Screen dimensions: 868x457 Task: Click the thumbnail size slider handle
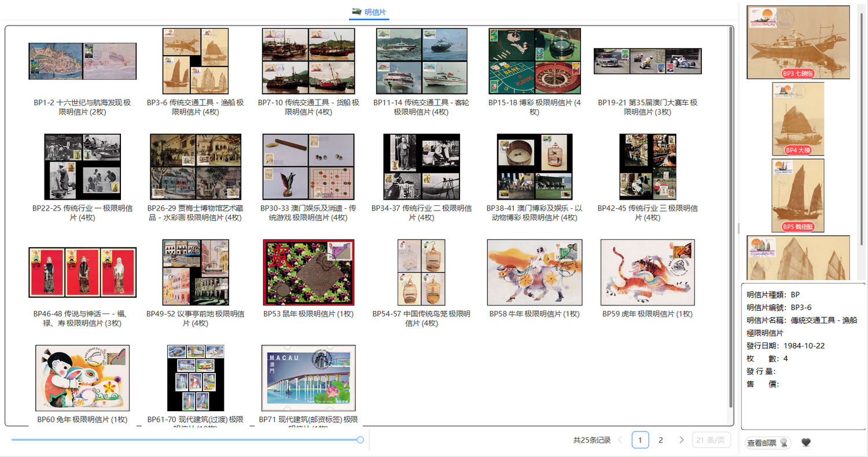pyautogui.click(x=360, y=440)
